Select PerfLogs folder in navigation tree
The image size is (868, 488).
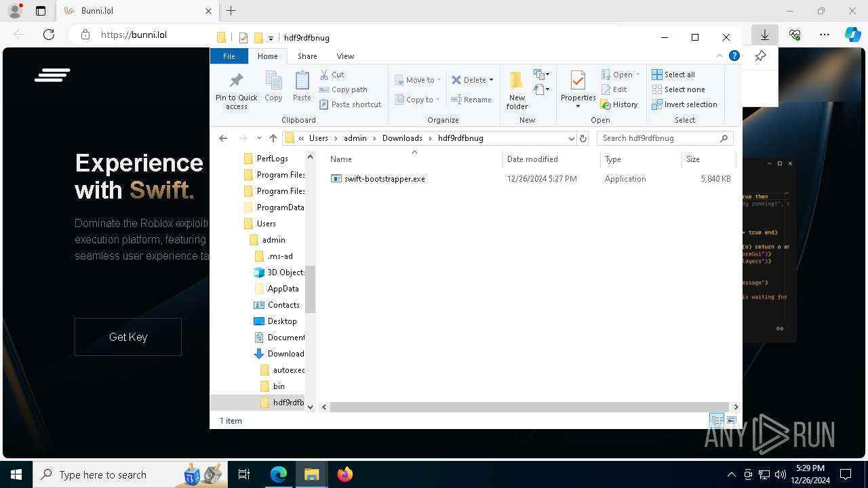point(266,159)
